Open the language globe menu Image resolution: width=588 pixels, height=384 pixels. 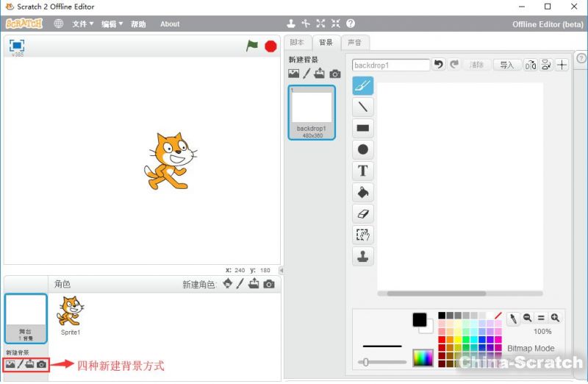pos(58,24)
